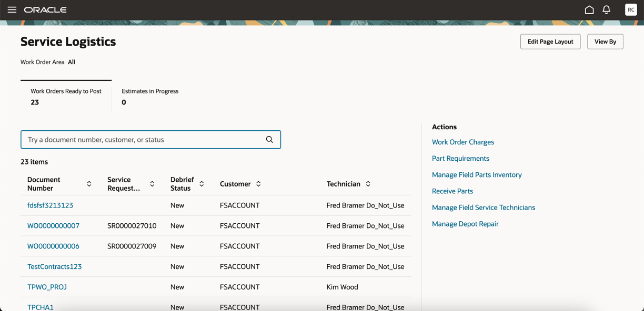Open notifications bell
Viewport: 644px width, 311px height.
[606, 9]
